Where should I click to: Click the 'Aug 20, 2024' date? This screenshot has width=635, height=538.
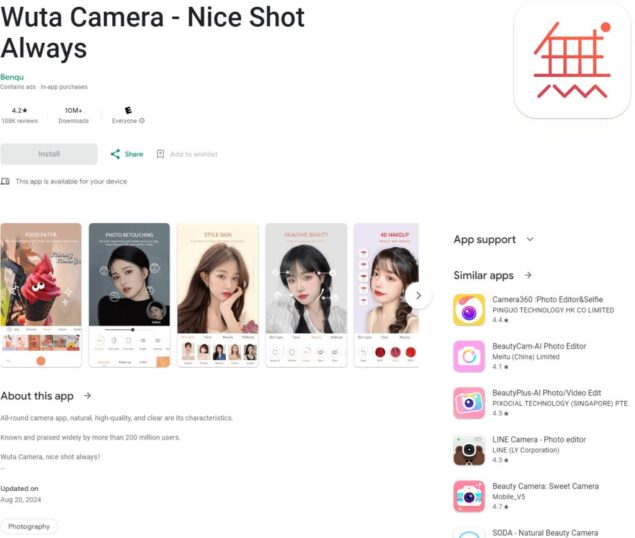pos(21,500)
